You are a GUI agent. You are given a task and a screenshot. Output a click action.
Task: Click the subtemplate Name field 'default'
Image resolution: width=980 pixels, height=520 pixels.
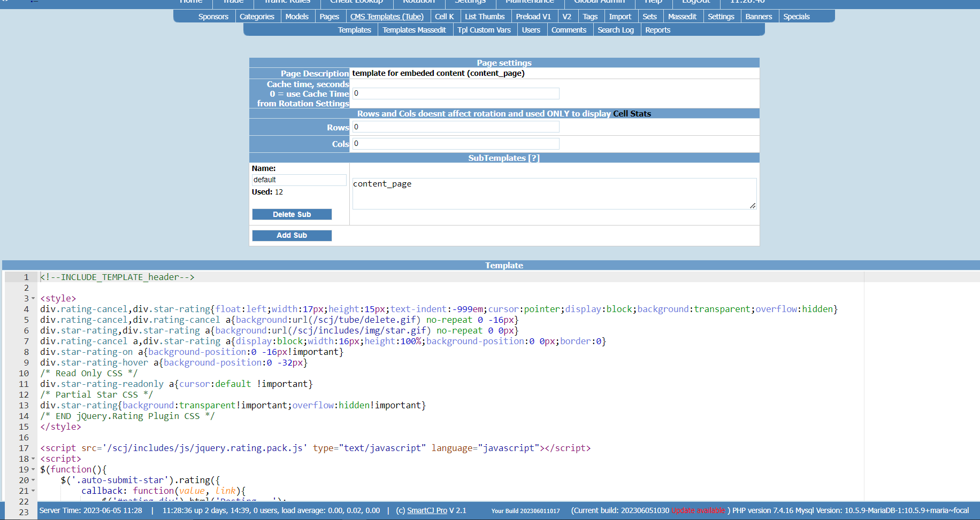pyautogui.click(x=299, y=180)
